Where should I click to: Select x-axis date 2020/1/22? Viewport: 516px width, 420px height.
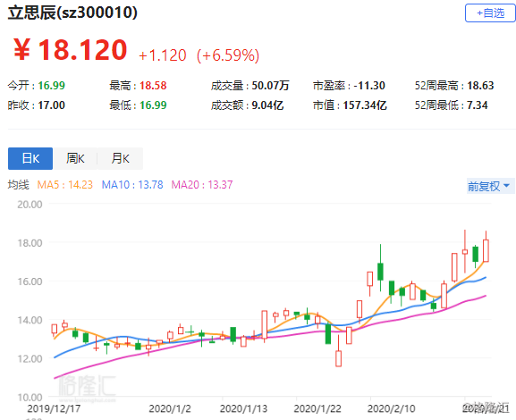pyautogui.click(x=317, y=408)
